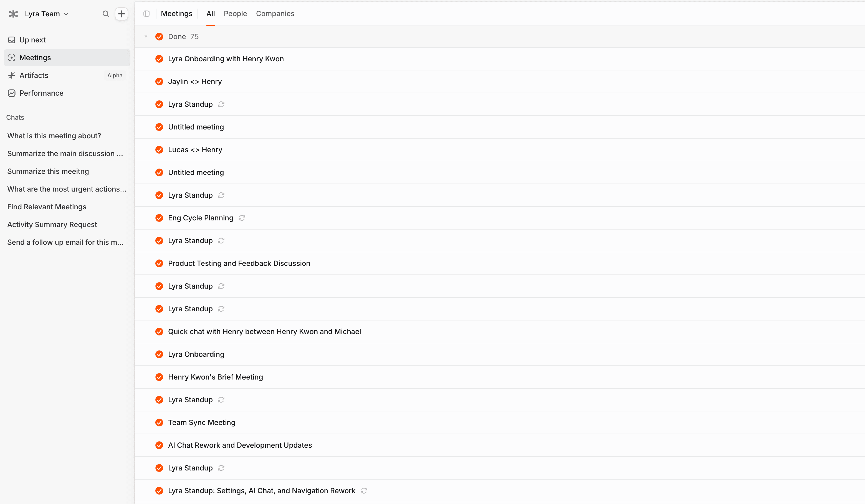Image resolution: width=865 pixels, height=504 pixels.
Task: Open the Lyra Team dropdown
Action: 66,14
